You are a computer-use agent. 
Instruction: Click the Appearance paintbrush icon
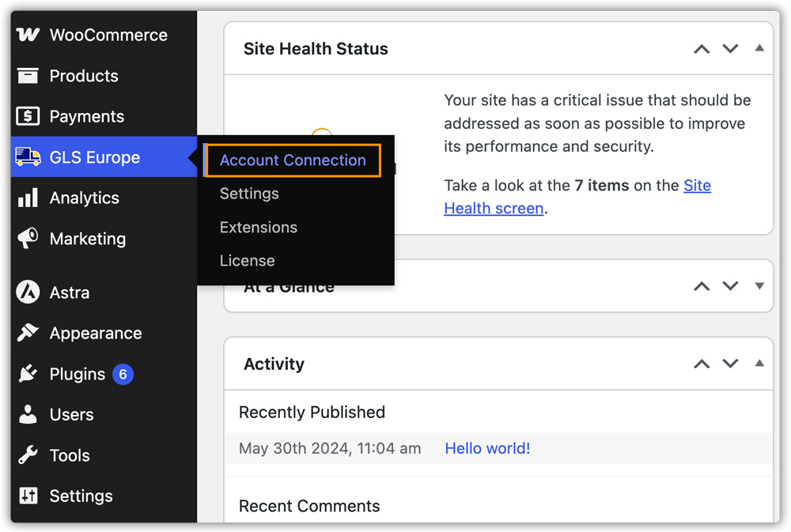click(x=28, y=333)
